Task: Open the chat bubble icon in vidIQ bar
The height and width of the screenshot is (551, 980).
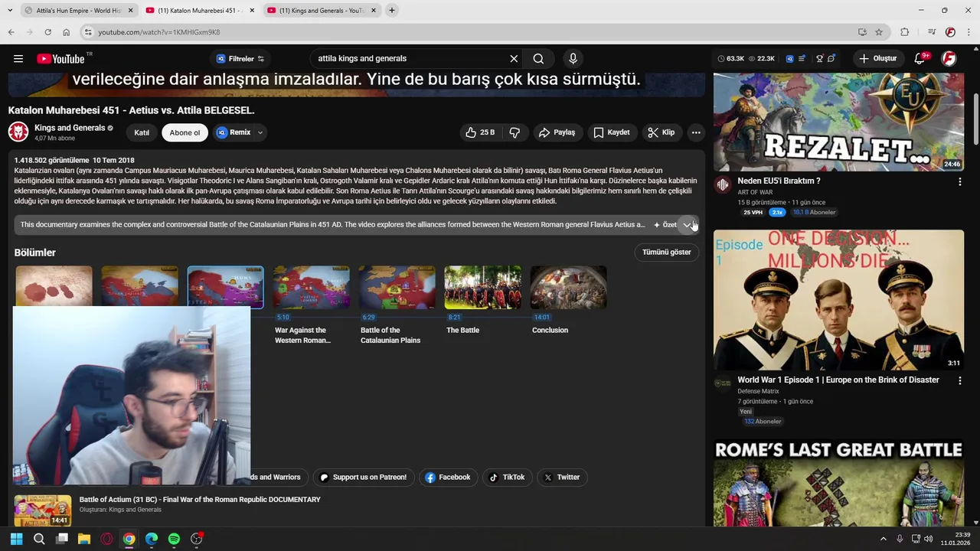Action: pyautogui.click(x=831, y=58)
